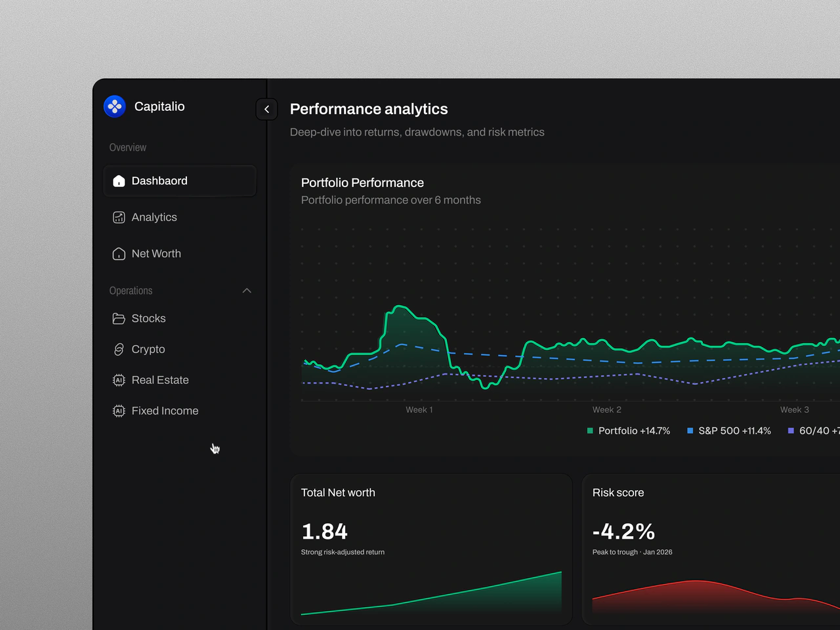840x630 pixels.
Task: Click the S&P 500 +11.4% legend label
Action: [734, 430]
